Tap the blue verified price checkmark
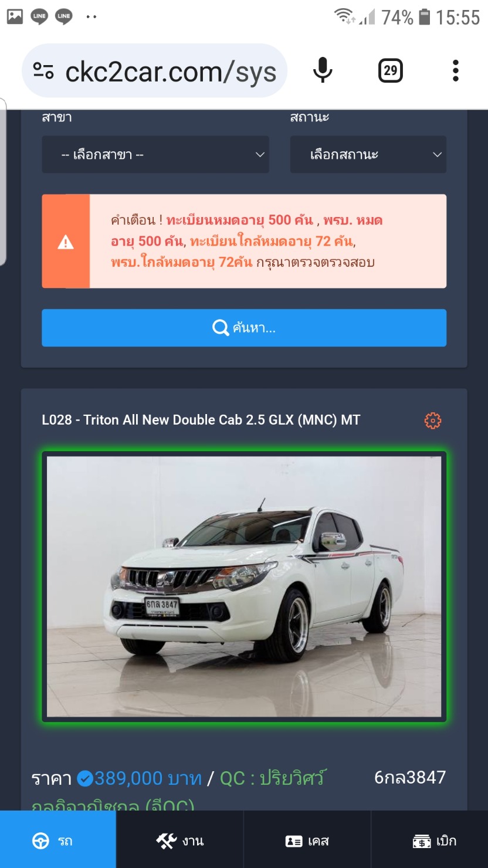The image size is (488, 868). coord(85,779)
